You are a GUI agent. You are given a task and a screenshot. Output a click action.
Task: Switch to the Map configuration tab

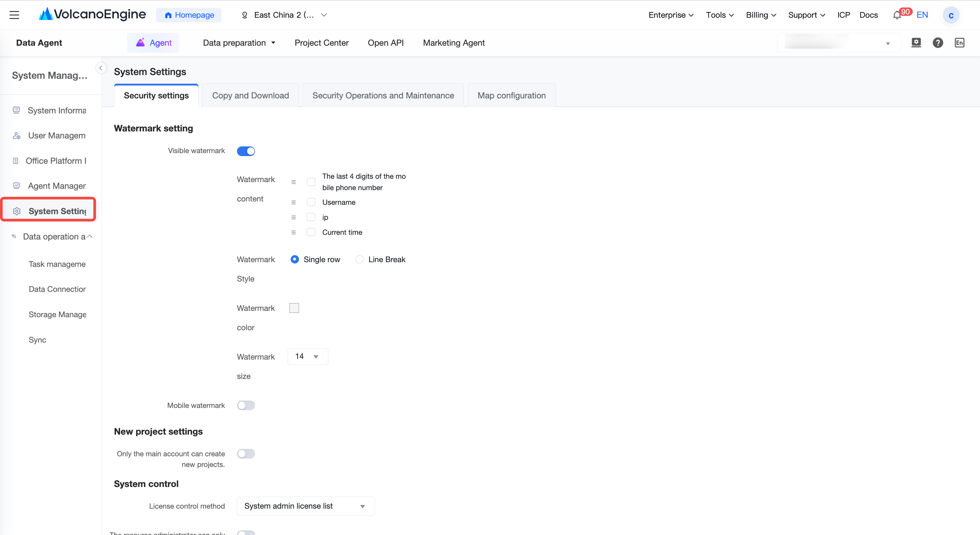click(x=511, y=95)
